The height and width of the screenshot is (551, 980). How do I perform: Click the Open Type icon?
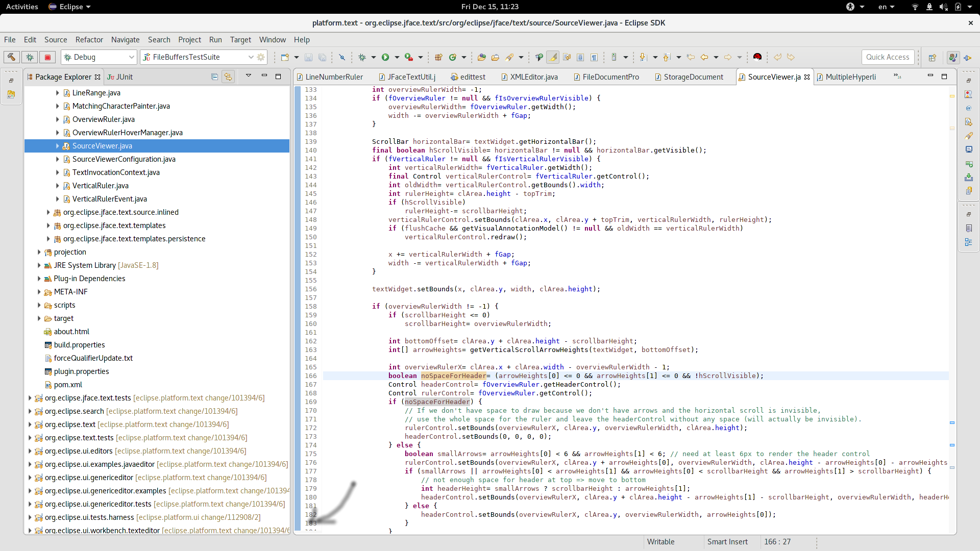tap(481, 57)
